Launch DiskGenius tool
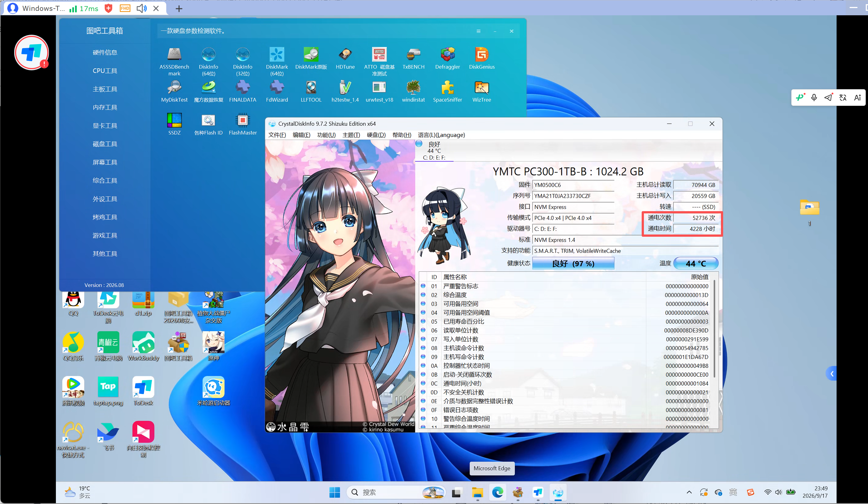The height and width of the screenshot is (504, 868). click(x=482, y=58)
